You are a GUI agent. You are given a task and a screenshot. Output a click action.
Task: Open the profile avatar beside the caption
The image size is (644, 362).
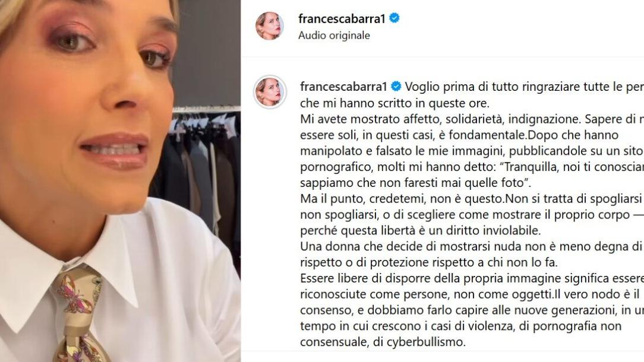(270, 92)
